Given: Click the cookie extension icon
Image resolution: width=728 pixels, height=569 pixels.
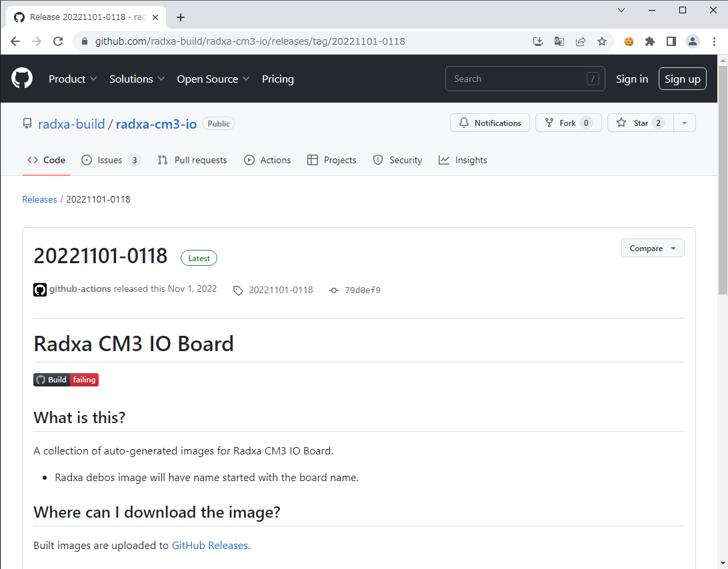Looking at the screenshot, I should [629, 41].
